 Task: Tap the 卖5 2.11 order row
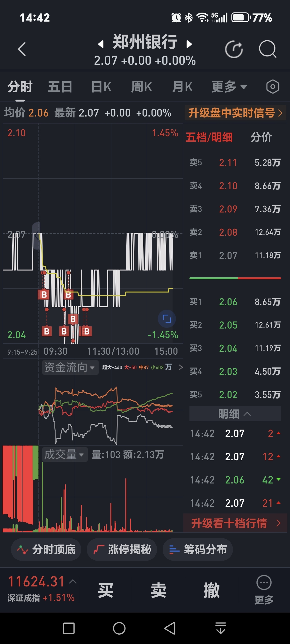click(235, 163)
